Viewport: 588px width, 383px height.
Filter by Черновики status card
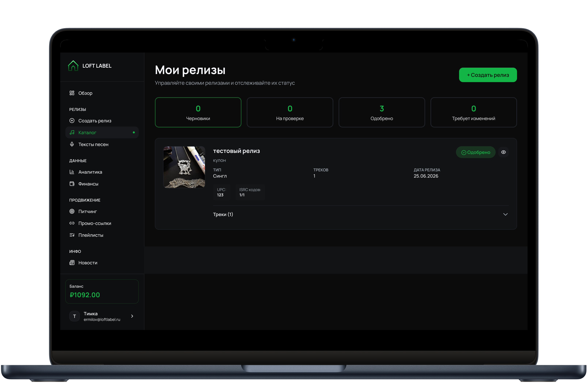tap(198, 112)
